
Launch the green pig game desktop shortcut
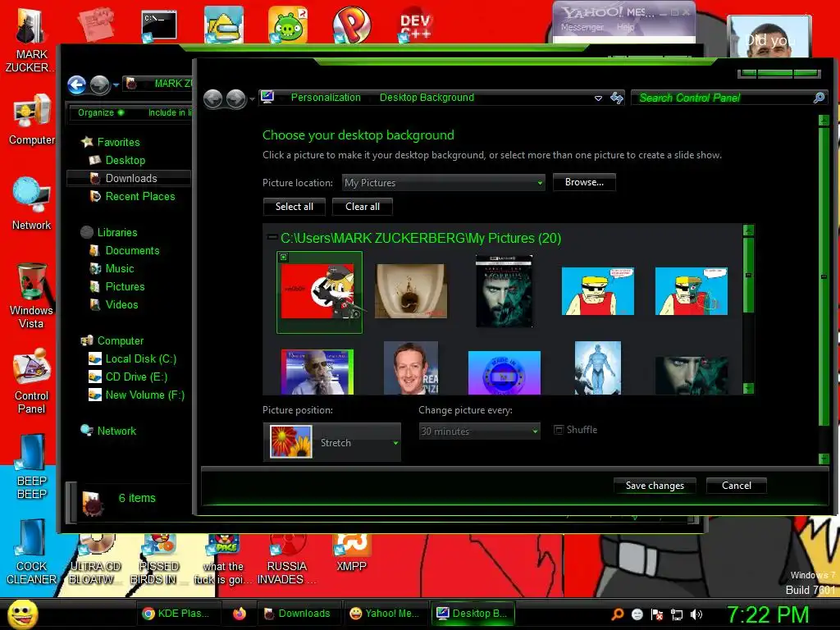click(x=288, y=25)
